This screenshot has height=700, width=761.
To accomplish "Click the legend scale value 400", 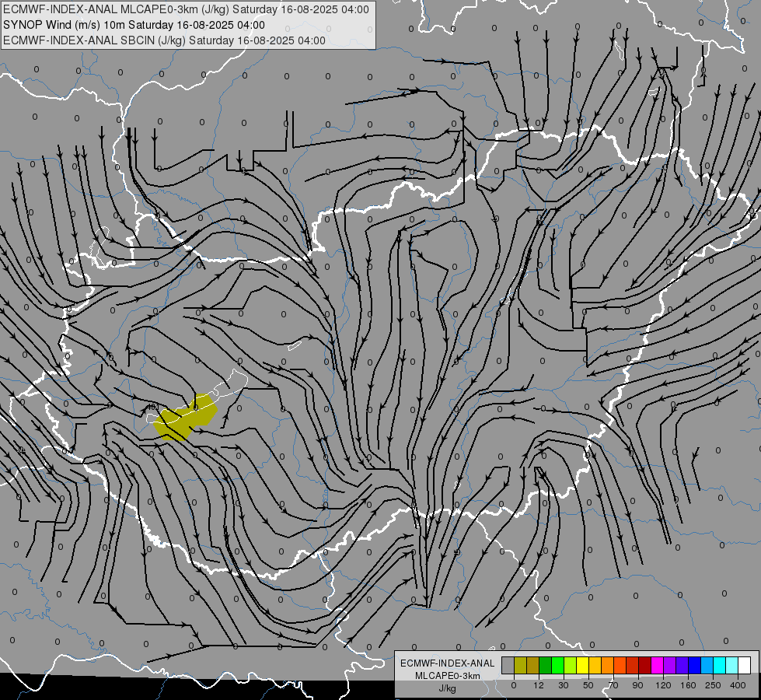I will tap(738, 685).
